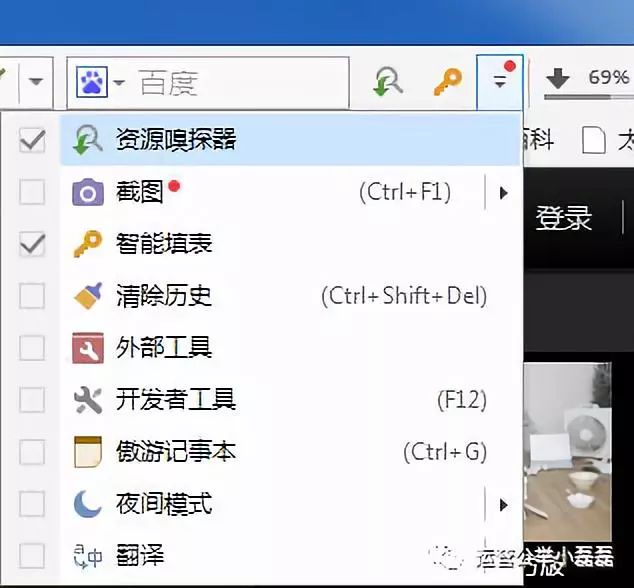Click the Baidu paw search engine icon
The width and height of the screenshot is (634, 588).
click(x=92, y=82)
